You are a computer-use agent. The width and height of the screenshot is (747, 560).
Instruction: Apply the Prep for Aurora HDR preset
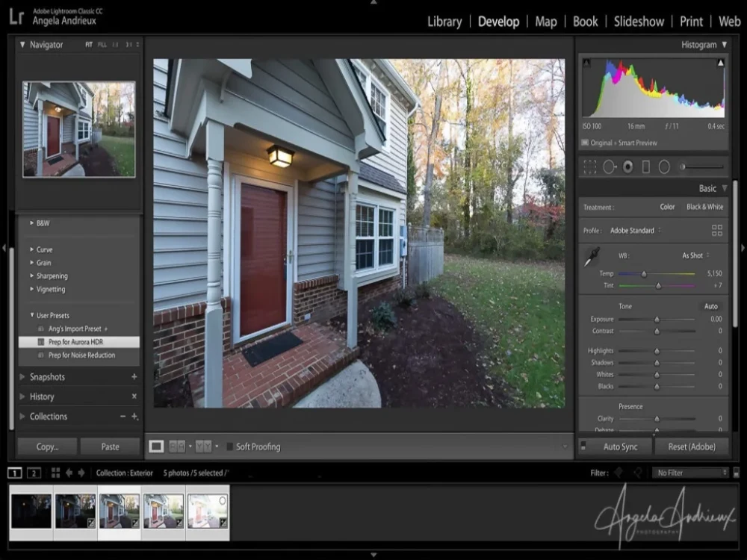[79, 342]
